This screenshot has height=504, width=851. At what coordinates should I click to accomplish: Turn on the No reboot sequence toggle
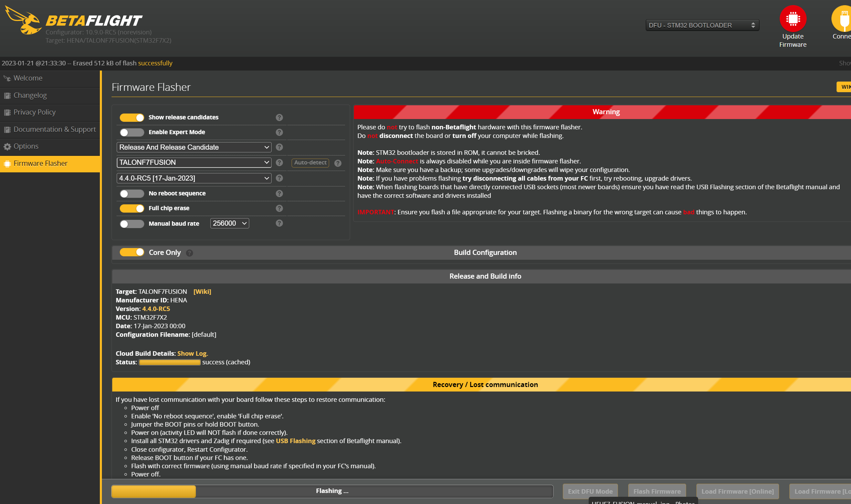click(132, 193)
